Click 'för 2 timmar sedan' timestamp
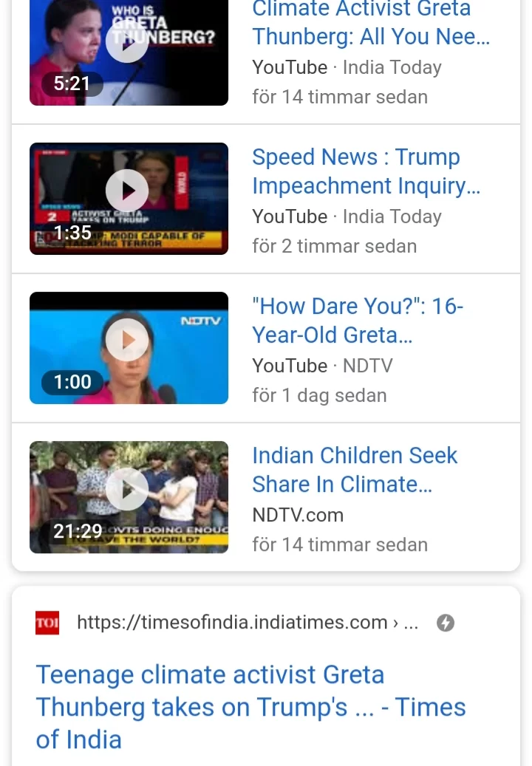The image size is (532, 766). coord(335,246)
